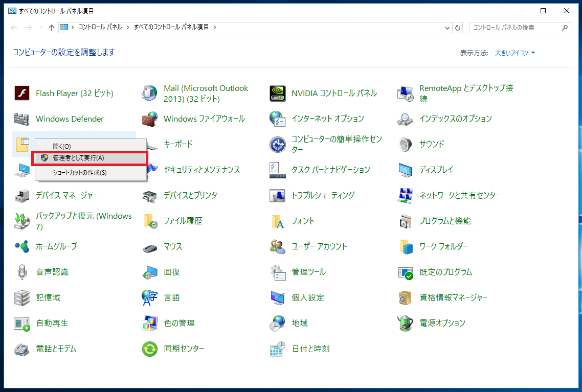
Task: Go up one level with Up arrow
Action: click(52, 28)
